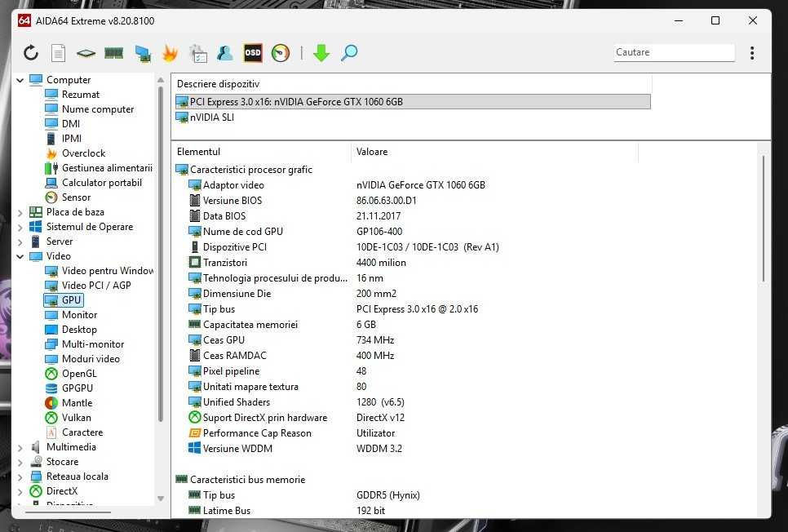Open the Vulkan tree item
The width and height of the screenshot is (788, 532).
77,417
